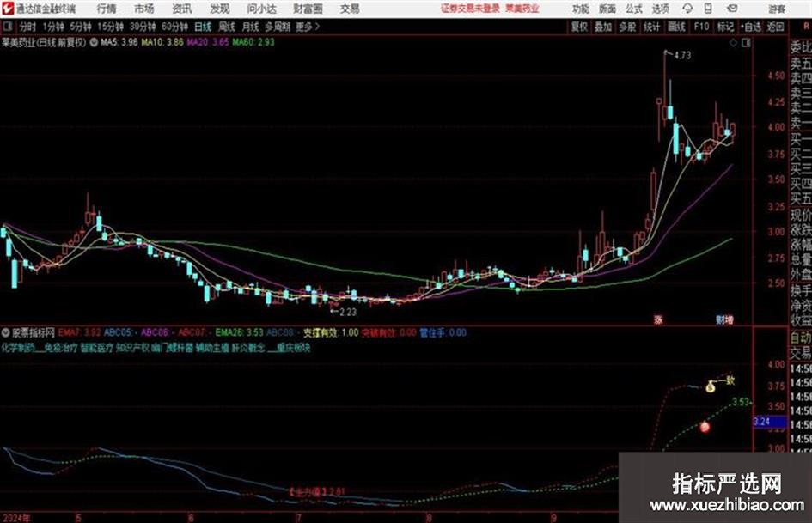Click the 画线 toolbar button
812x523 pixels.
[676, 27]
